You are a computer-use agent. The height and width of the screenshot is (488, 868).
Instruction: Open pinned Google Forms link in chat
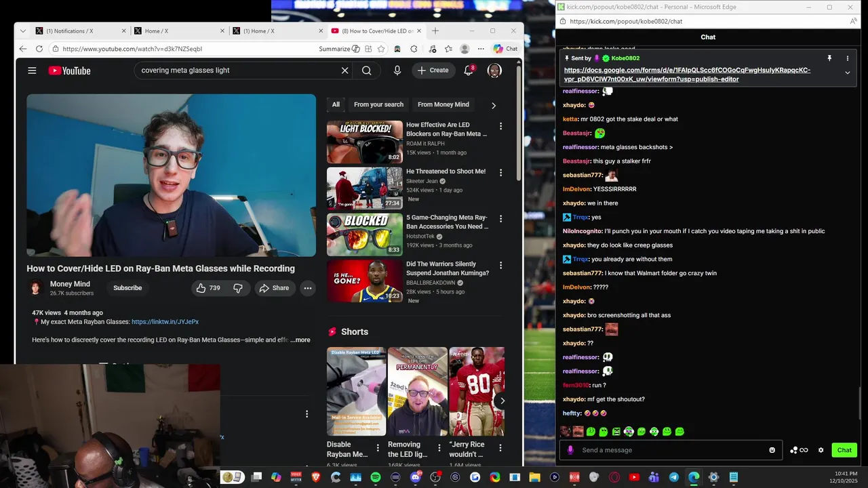(687, 75)
